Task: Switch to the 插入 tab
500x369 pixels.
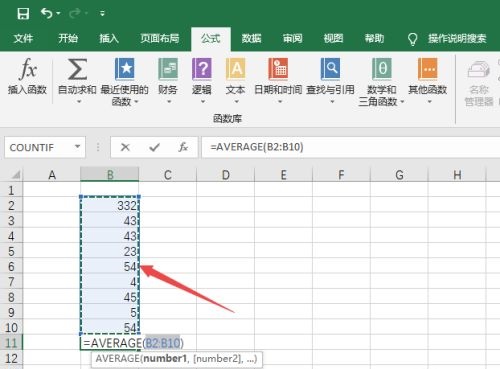Action: point(109,39)
